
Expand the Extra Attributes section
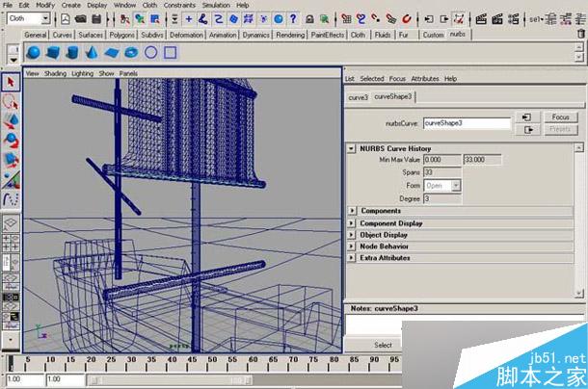pos(352,258)
